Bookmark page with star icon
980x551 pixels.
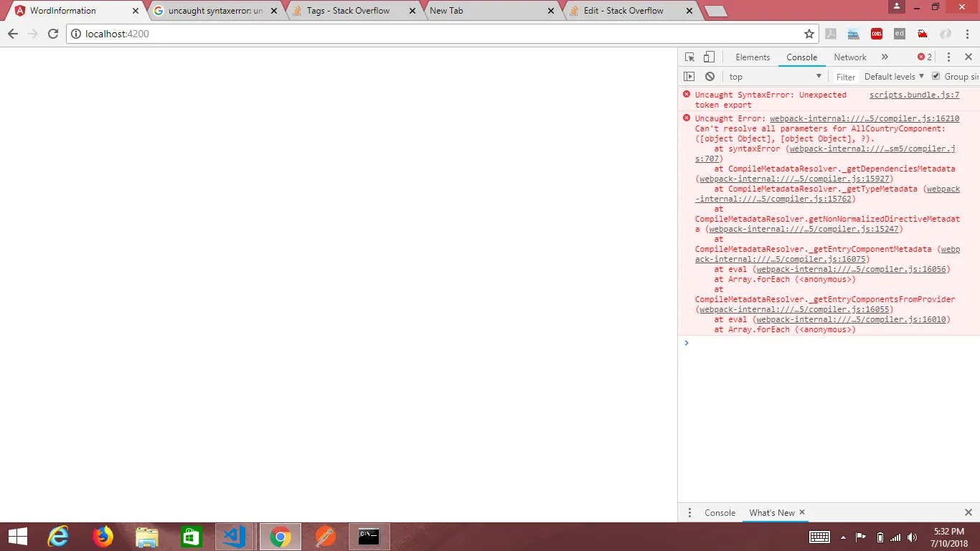pyautogui.click(x=809, y=34)
